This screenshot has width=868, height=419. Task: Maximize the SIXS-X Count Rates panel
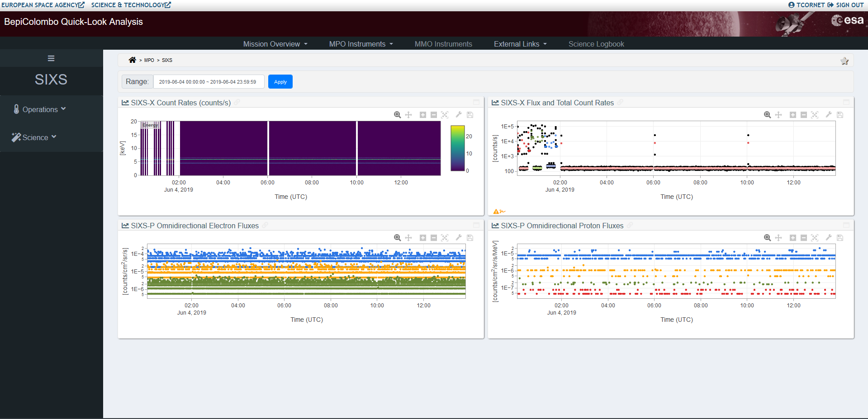[x=476, y=102]
